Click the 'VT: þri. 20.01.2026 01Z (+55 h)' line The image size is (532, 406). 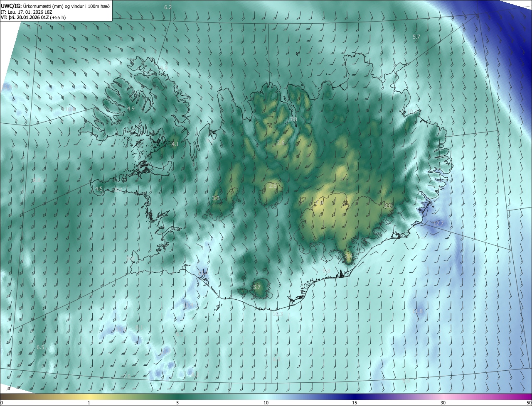click(x=33, y=17)
